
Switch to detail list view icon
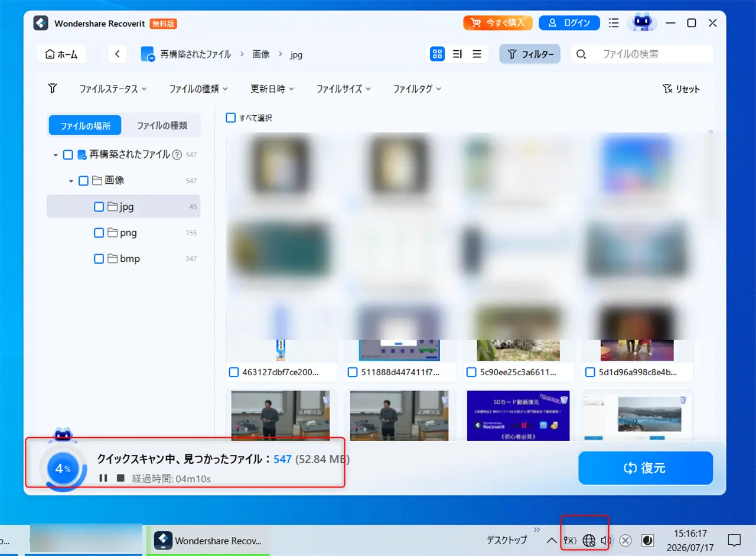pyautogui.click(x=457, y=54)
